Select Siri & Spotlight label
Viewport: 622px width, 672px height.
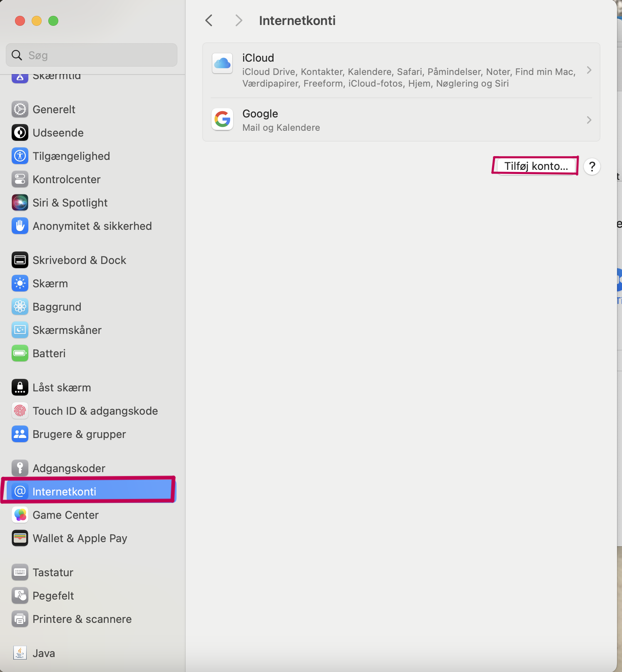click(x=70, y=203)
